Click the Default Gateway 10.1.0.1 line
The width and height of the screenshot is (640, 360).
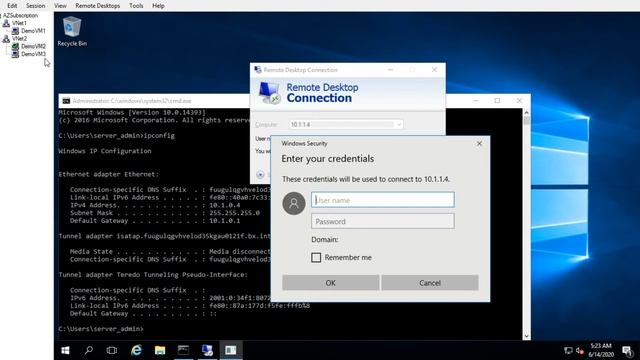click(x=155, y=221)
